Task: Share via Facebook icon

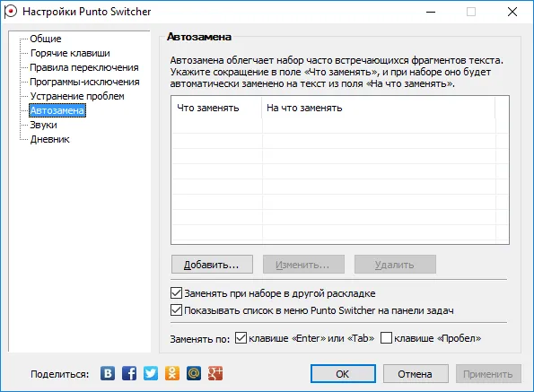Action: [x=129, y=373]
